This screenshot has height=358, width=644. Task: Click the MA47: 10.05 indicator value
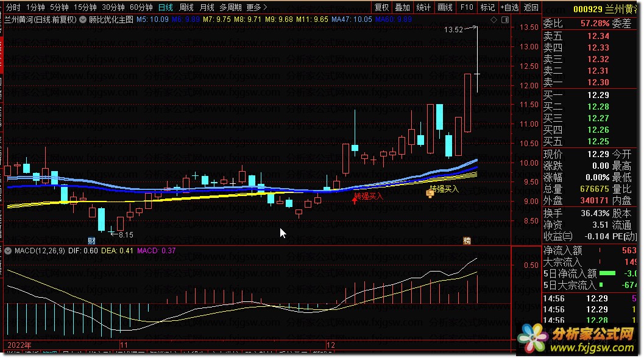tap(352, 19)
